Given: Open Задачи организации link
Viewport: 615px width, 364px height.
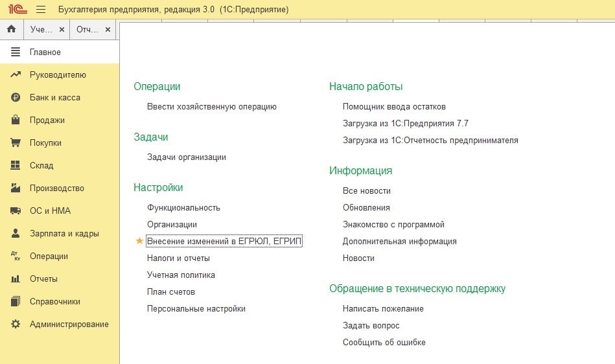Looking at the screenshot, I should click(x=186, y=157).
